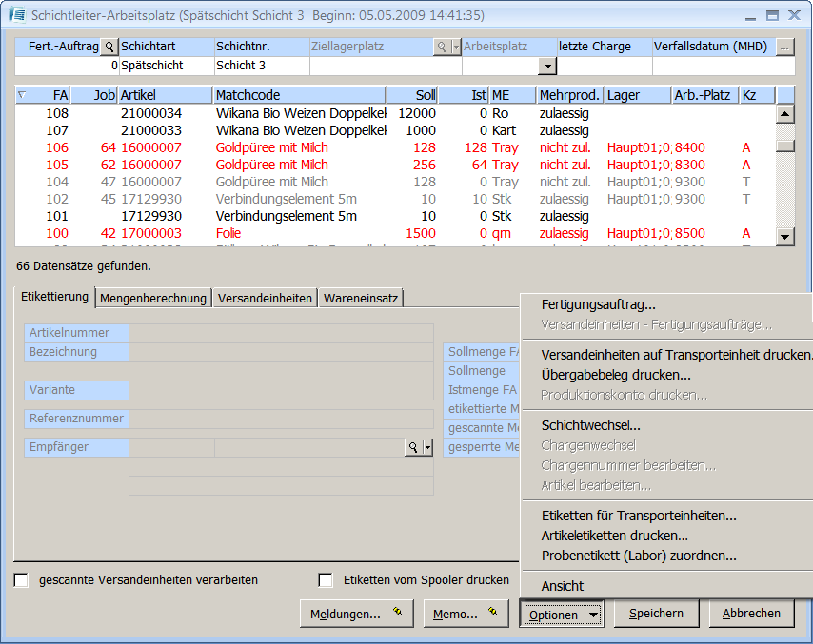Click the table scrollbar's up arrow
The height and width of the screenshot is (644, 813).
click(784, 113)
